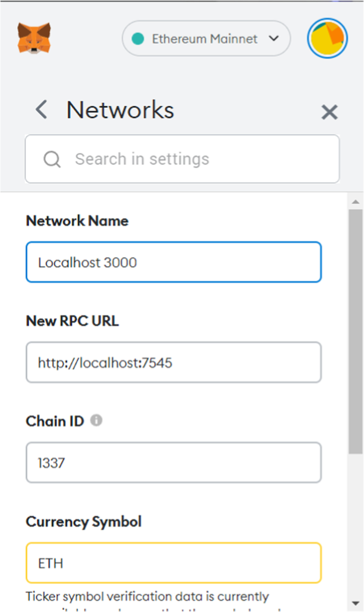The height and width of the screenshot is (612, 364).
Task: Click the green network status dot
Action: pos(138,39)
